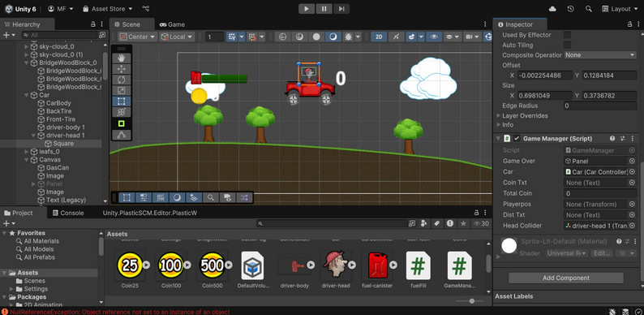Click the Project panel search field
This screenshot has height=315, width=644.
336,223
